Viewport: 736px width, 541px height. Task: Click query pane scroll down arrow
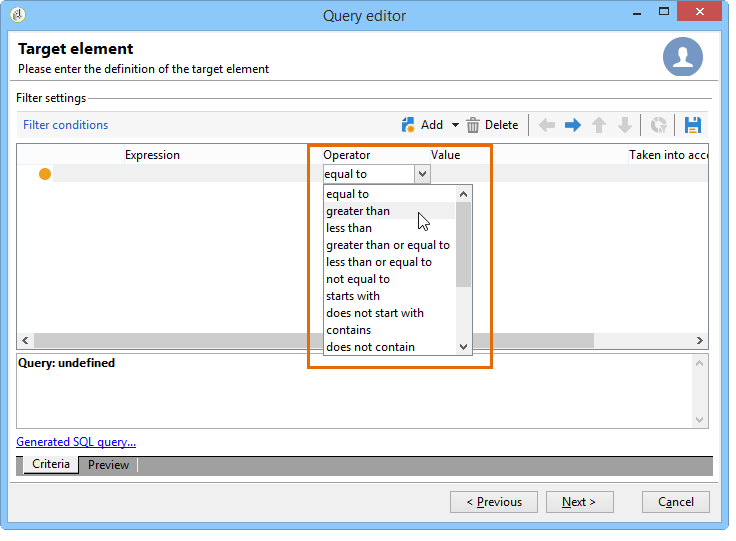click(x=699, y=419)
